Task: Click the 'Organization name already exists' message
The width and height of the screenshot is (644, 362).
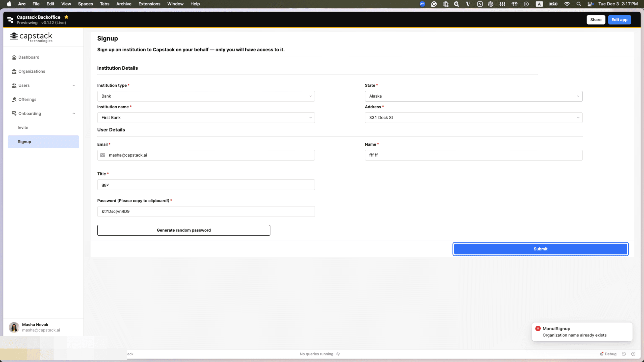Action: 575,335
